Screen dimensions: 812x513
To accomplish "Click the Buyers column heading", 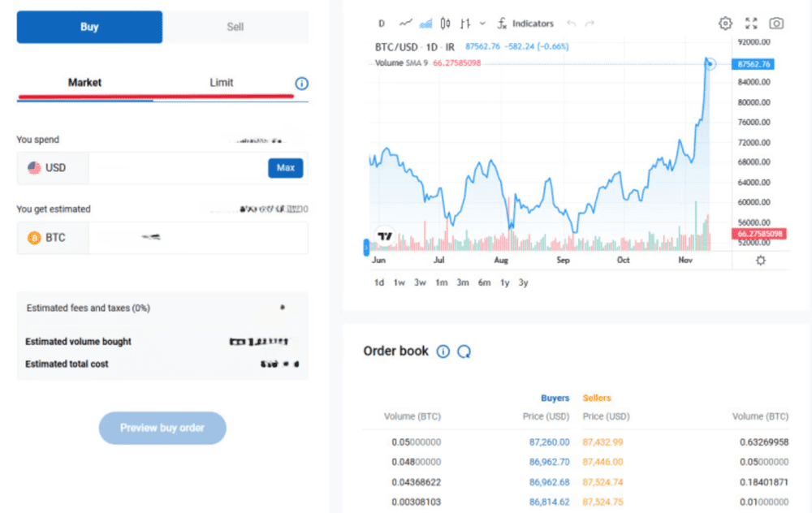I will pos(555,398).
